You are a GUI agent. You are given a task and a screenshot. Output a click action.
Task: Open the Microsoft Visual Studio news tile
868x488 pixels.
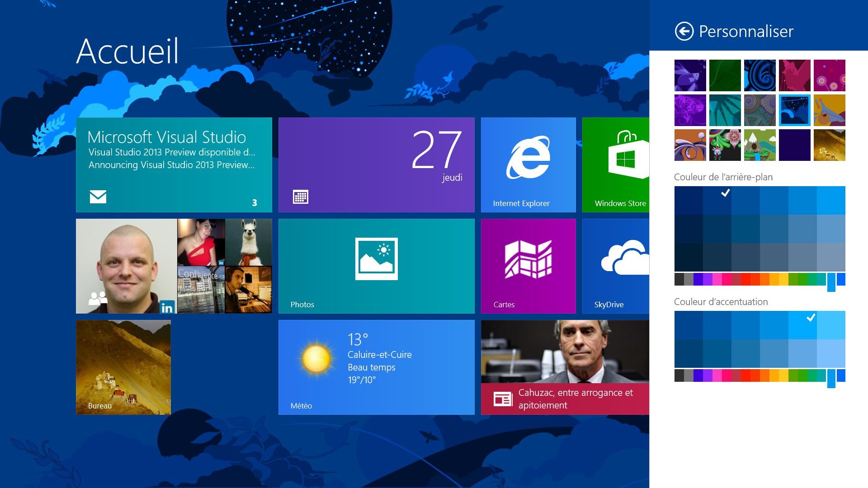tap(174, 165)
